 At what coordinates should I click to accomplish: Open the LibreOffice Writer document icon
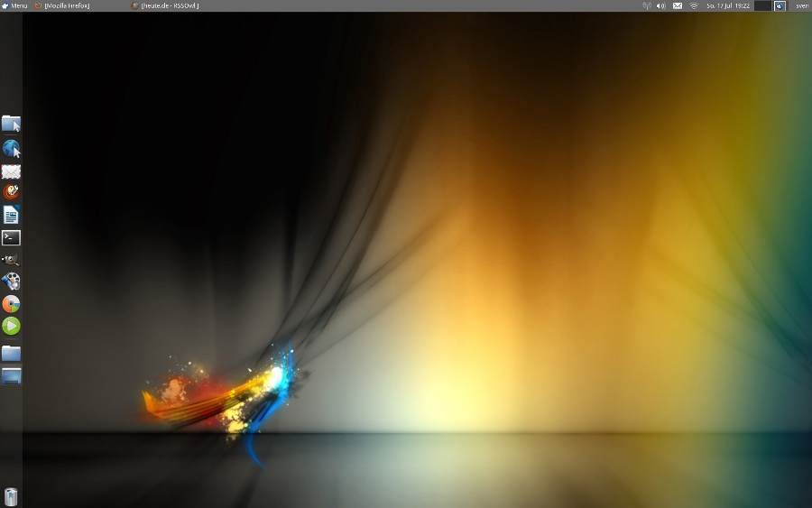click(x=11, y=215)
